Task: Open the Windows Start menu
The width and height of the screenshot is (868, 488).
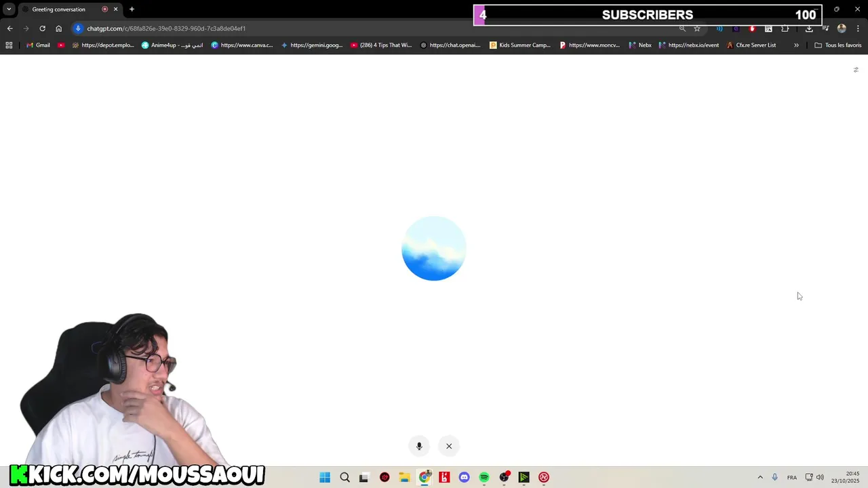Action: coord(325,477)
